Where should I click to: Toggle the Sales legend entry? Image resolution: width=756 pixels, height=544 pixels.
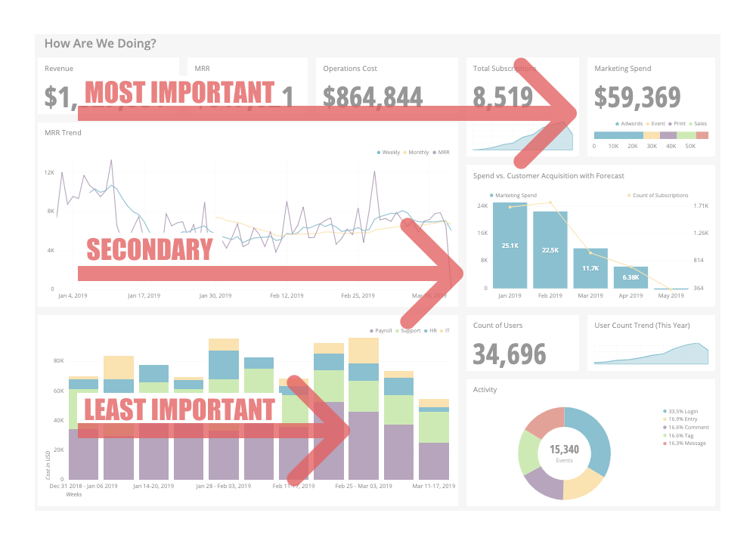(698, 124)
